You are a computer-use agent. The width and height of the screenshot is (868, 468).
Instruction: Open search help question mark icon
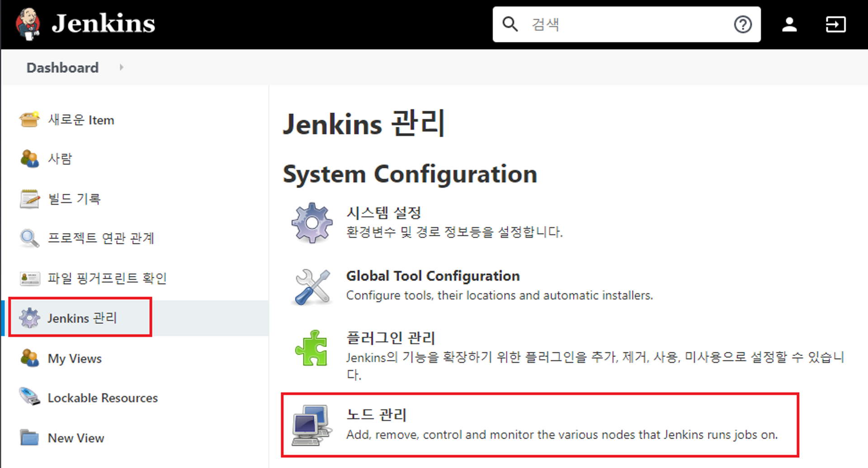click(742, 24)
